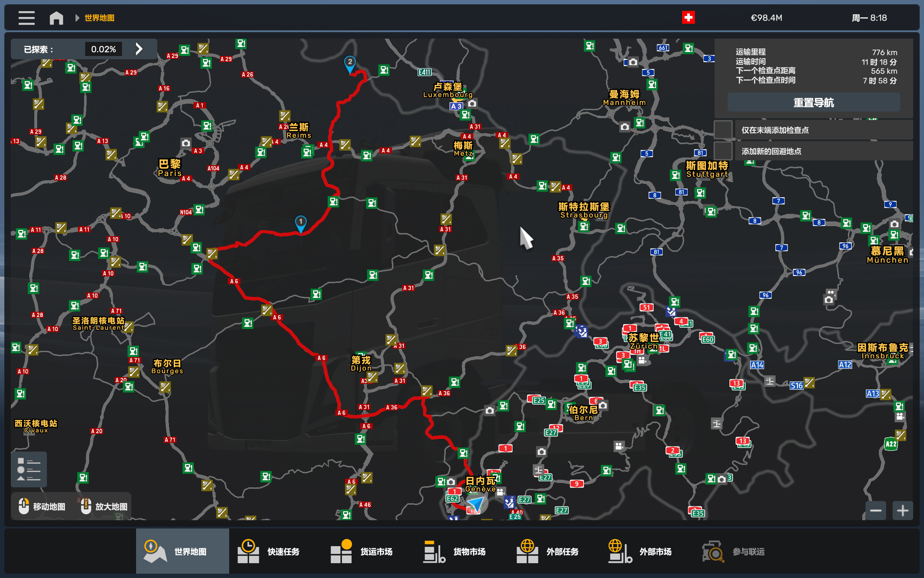The width and height of the screenshot is (924, 578).
Task: Click the 移动地图 mouse hint
Action: click(42, 506)
